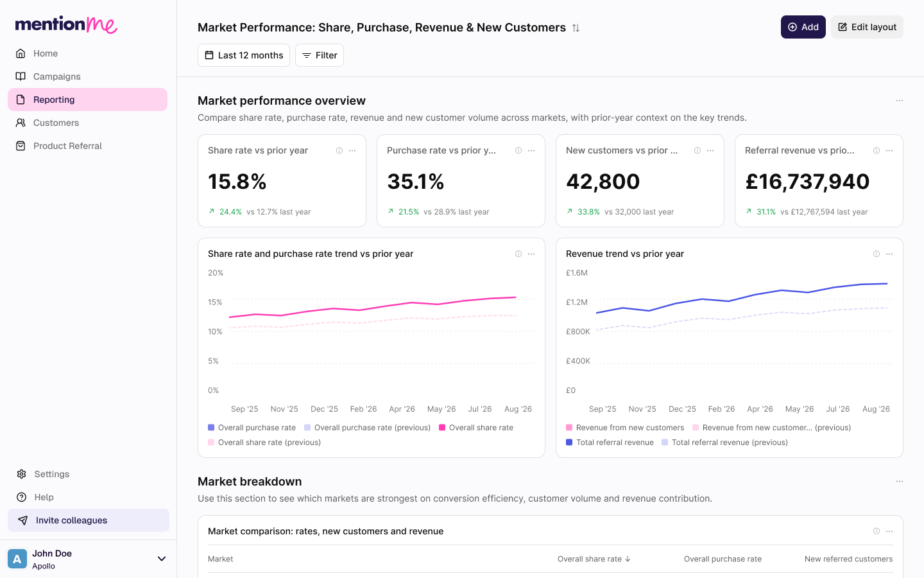Screen dimensions: 924x578
Task: Open info icon on Share rate card
Action: tap(339, 150)
